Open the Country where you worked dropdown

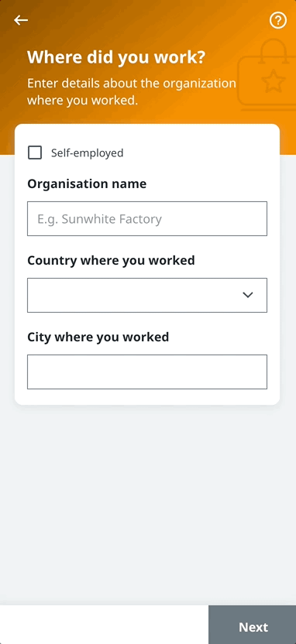click(147, 295)
